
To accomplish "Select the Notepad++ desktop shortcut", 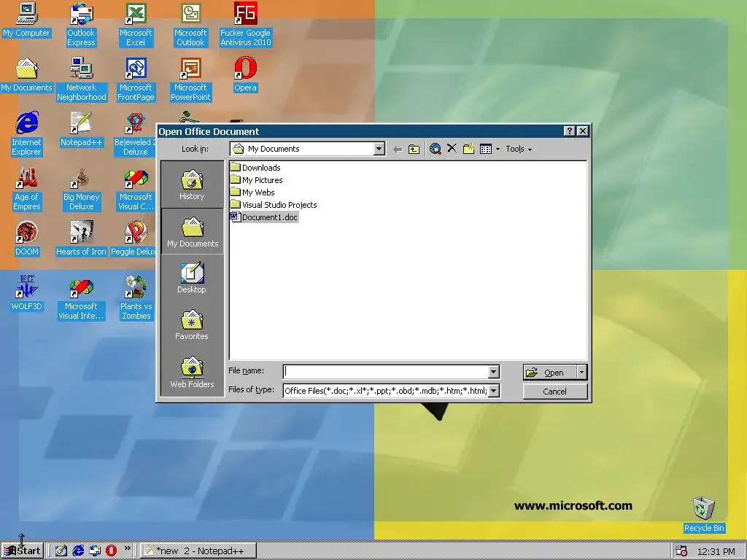I will (81, 130).
